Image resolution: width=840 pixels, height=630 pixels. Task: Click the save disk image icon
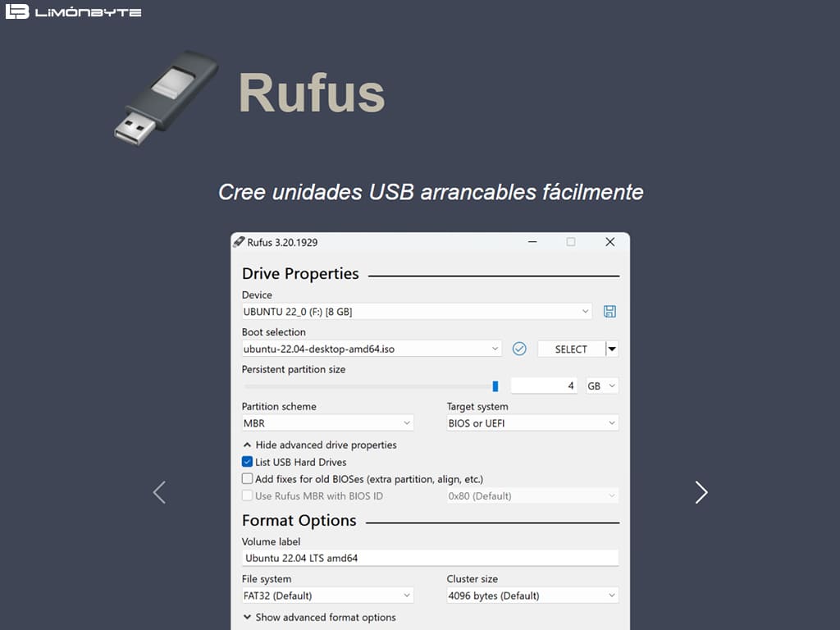pos(609,311)
